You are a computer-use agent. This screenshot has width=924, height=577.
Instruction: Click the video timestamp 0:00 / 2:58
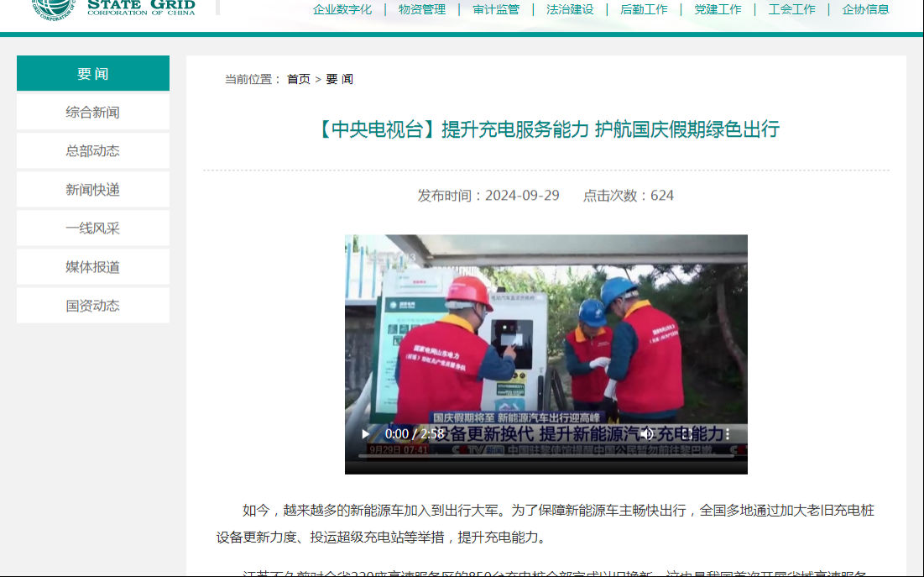415,434
